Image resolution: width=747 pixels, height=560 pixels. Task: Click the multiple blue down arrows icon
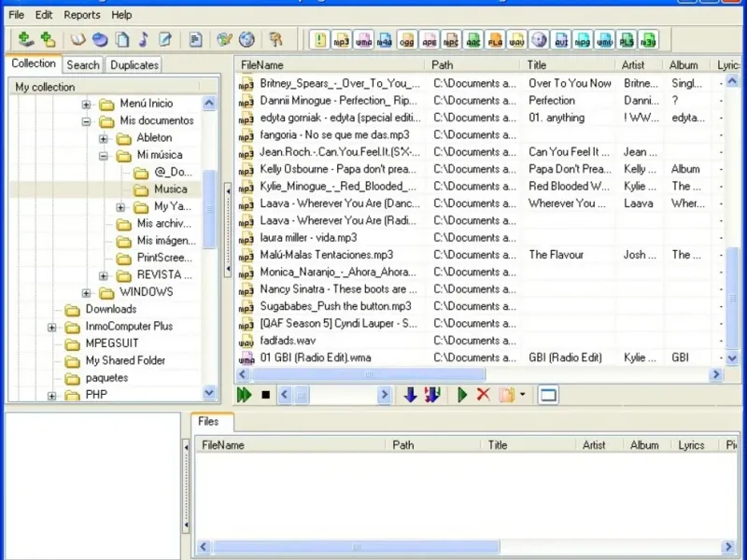point(432,395)
